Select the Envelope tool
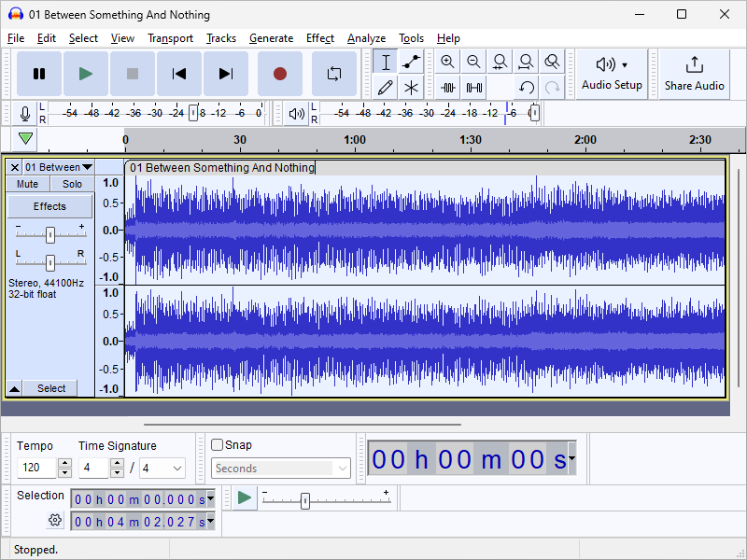 coord(411,63)
